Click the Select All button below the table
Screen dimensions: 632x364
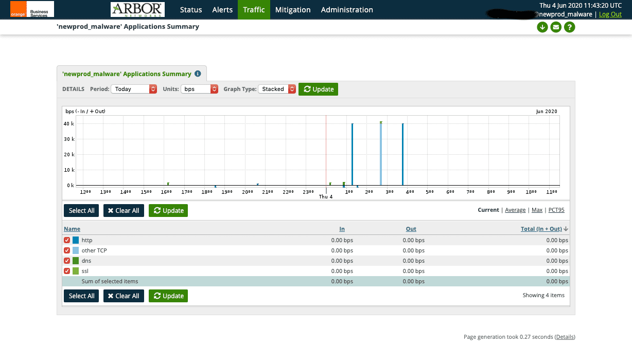point(81,296)
